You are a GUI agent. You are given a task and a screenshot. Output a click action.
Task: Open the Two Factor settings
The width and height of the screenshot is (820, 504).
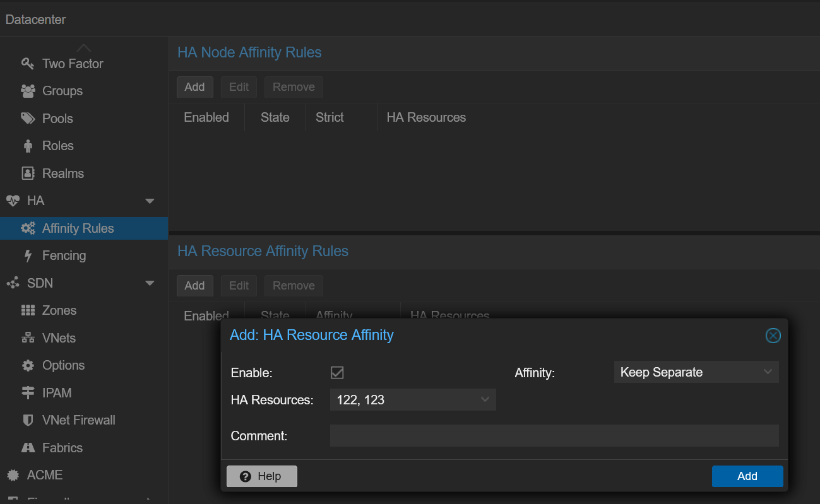[71, 63]
